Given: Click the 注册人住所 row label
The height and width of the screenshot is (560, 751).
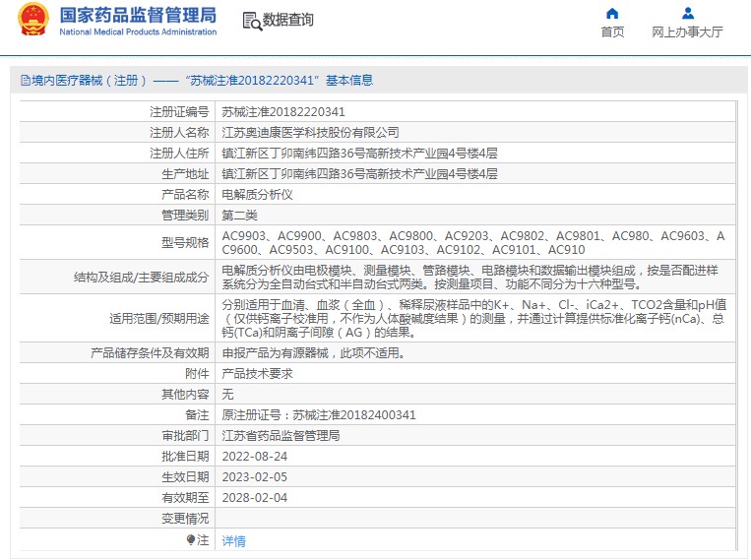Looking at the screenshot, I should pos(179,154).
